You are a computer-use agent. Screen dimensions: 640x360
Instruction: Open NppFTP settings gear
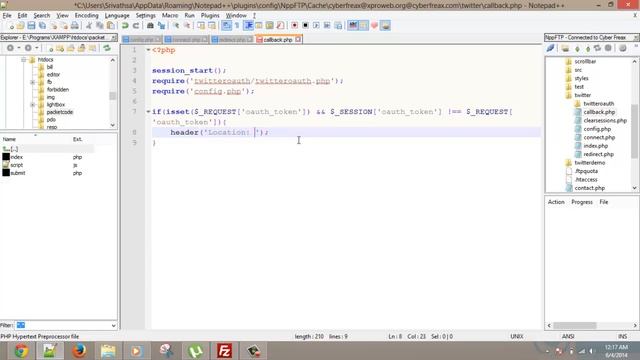pos(622,48)
